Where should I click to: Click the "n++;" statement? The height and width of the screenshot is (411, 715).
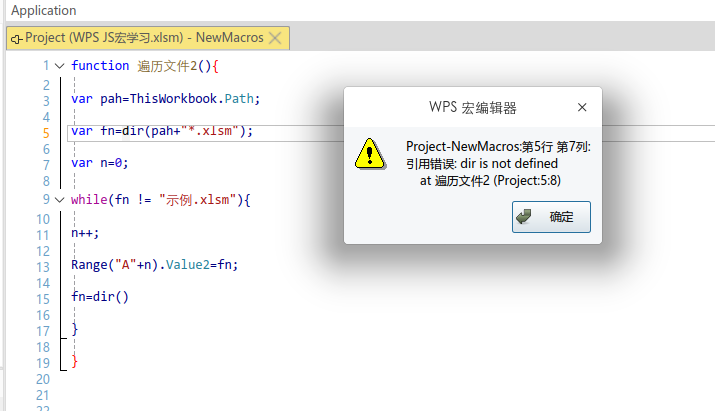[85, 233]
